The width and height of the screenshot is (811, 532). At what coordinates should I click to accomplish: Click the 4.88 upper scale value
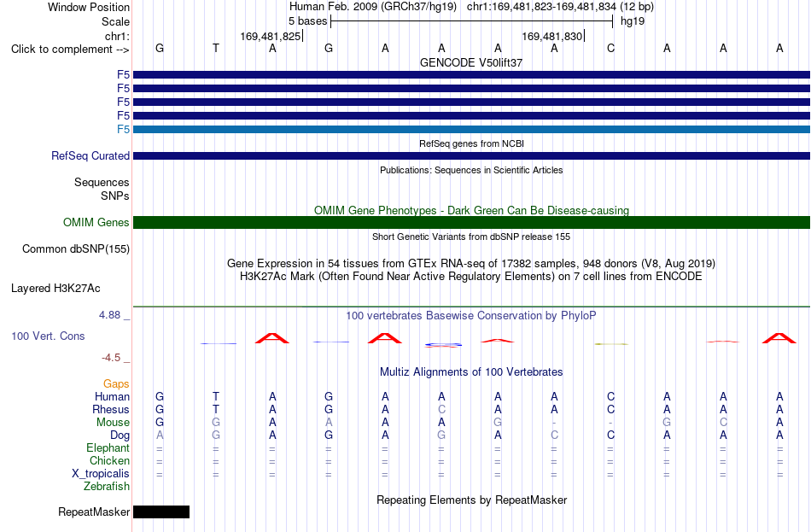point(109,315)
